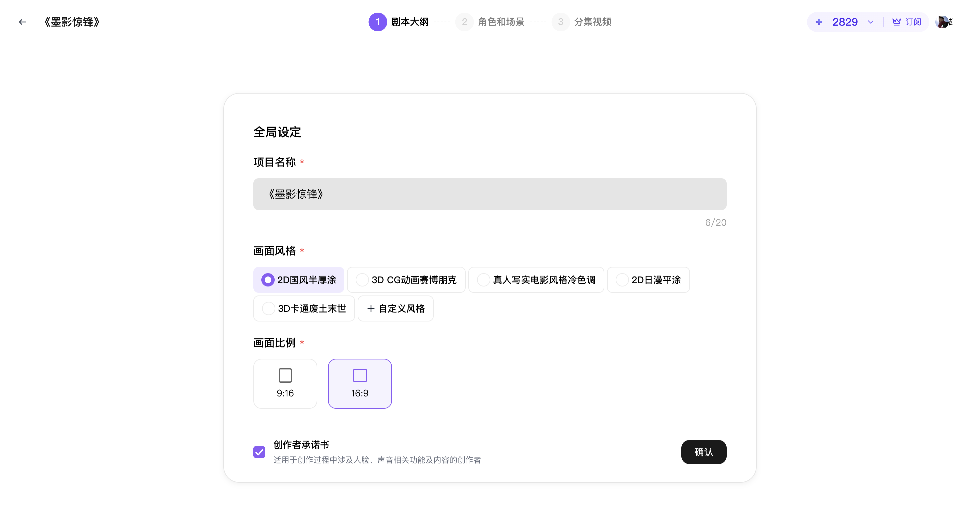Click the 确认 confirm button
Image resolution: width=980 pixels, height=531 pixels.
[x=703, y=452]
